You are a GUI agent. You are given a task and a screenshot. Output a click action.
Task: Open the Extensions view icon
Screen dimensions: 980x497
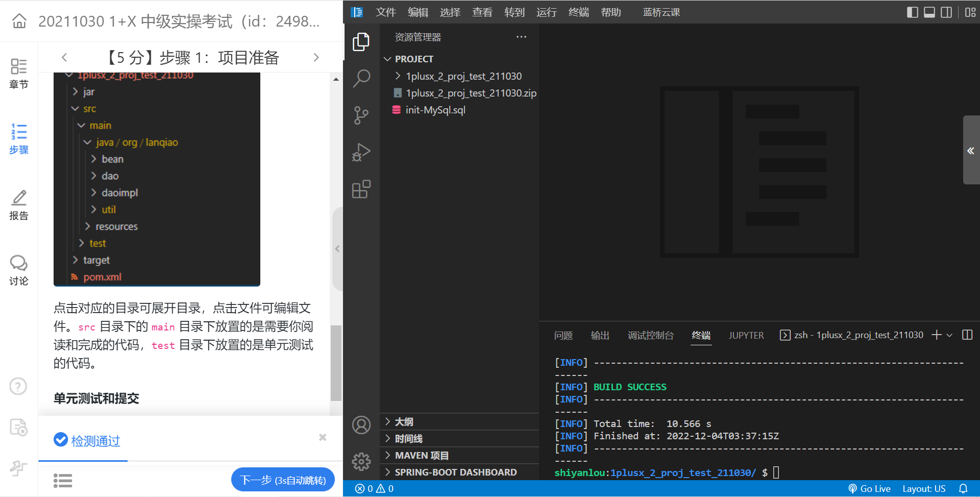click(x=361, y=189)
